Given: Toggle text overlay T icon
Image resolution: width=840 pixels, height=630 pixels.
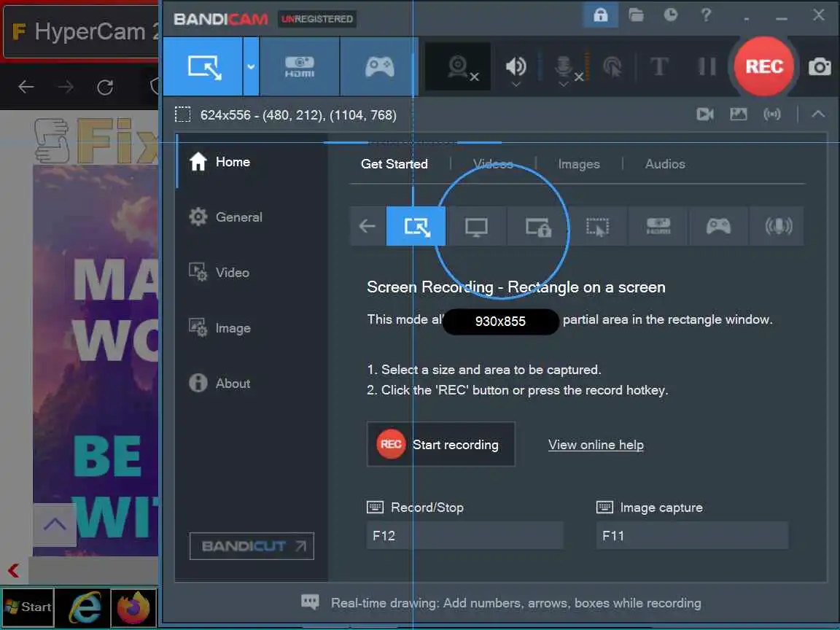Looking at the screenshot, I should 659,67.
